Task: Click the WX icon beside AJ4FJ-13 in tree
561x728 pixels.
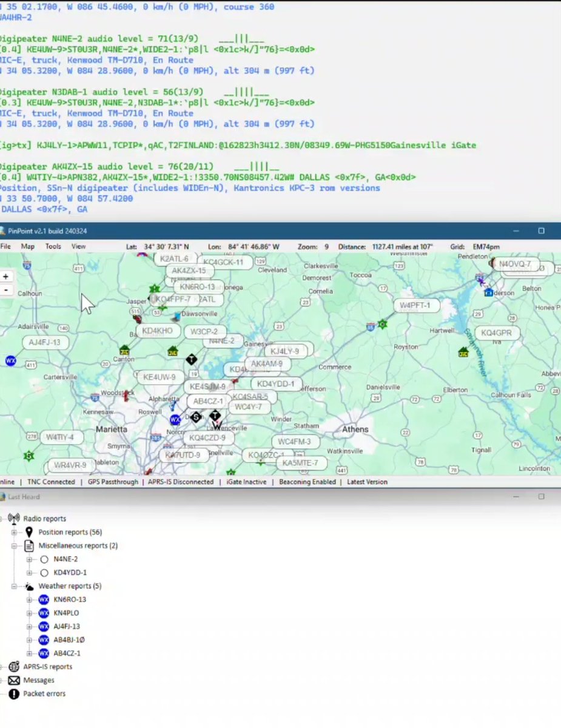Action: coord(44,627)
